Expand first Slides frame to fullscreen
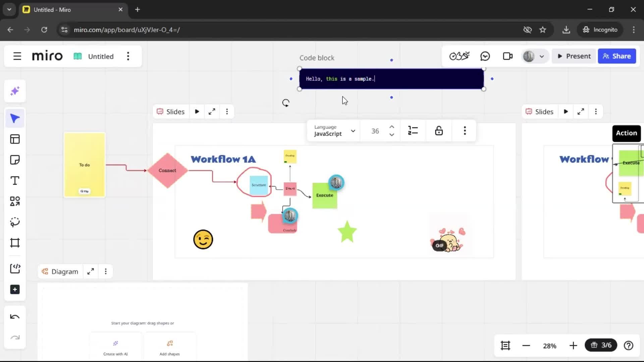Screen dimensions: 644x362 (212, 112)
